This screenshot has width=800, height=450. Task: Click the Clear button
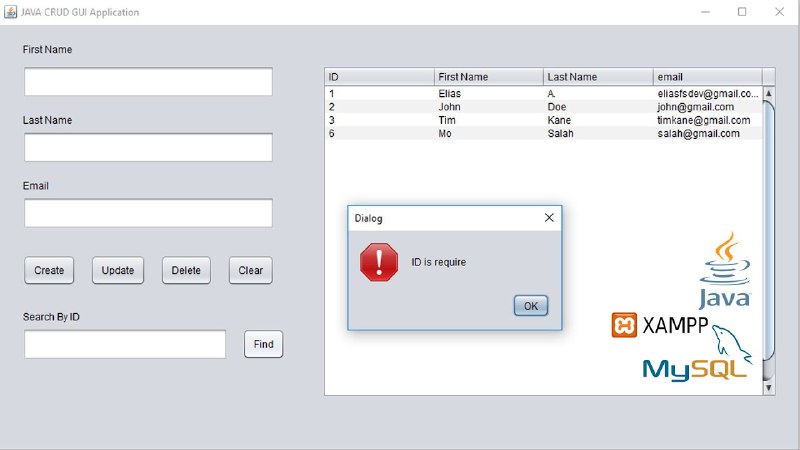click(x=251, y=270)
